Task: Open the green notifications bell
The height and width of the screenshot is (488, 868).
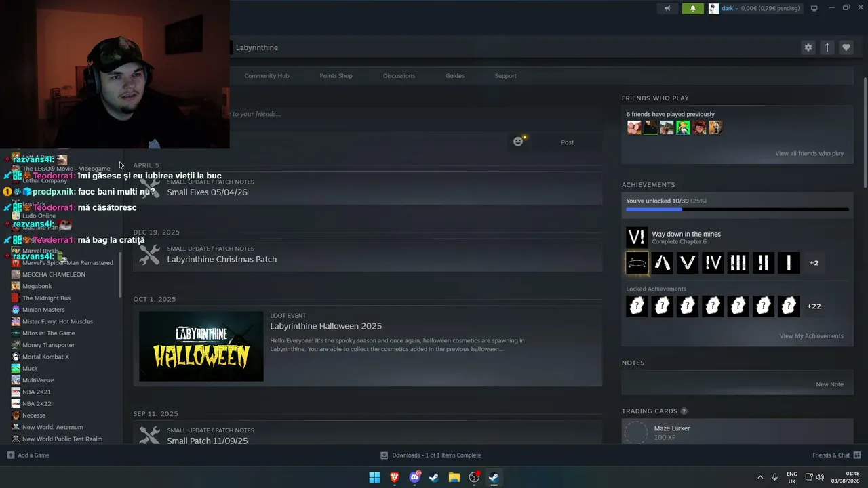Action: [692, 9]
